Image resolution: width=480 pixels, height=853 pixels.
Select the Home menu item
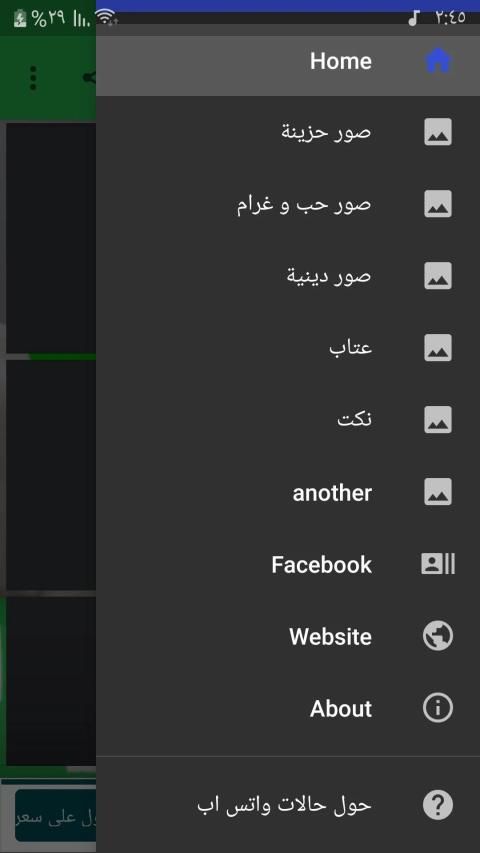288,60
